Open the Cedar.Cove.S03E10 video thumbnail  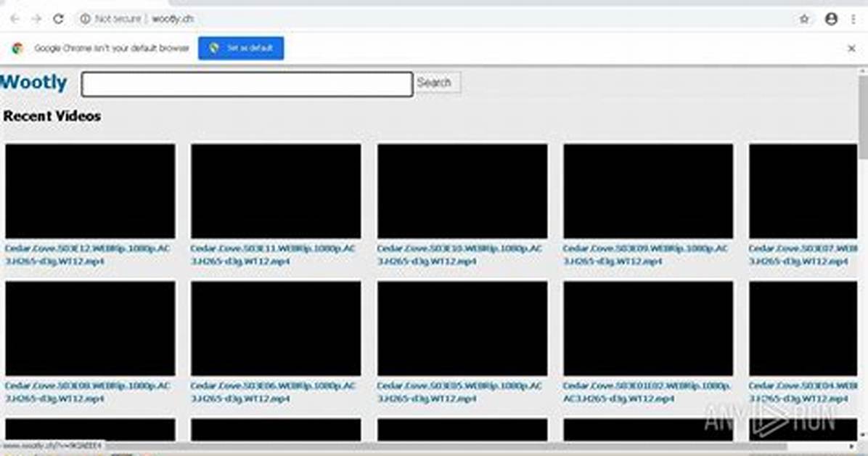[462, 191]
